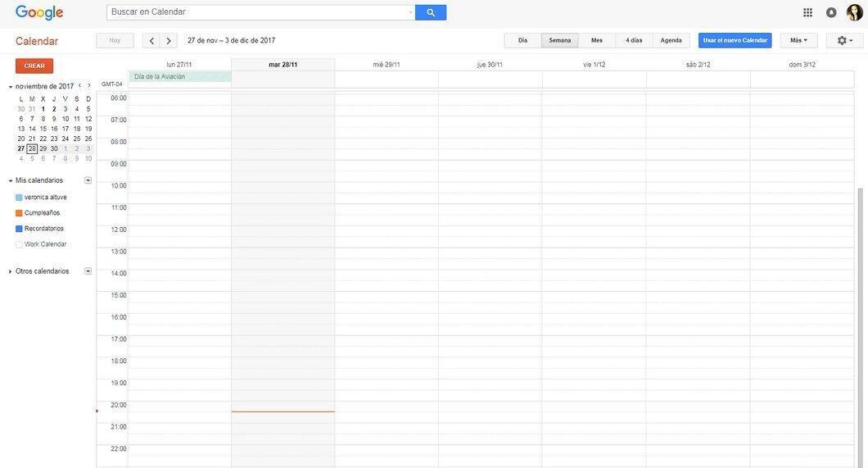Image resolution: width=868 pixels, height=468 pixels.
Task: Open the Más dropdown menu
Action: click(798, 40)
